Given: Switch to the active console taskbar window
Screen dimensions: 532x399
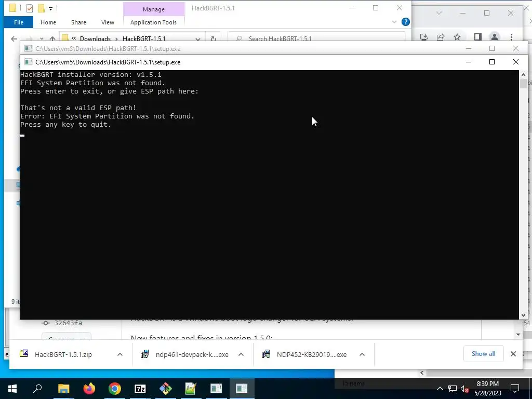Looking at the screenshot, I should [242, 389].
